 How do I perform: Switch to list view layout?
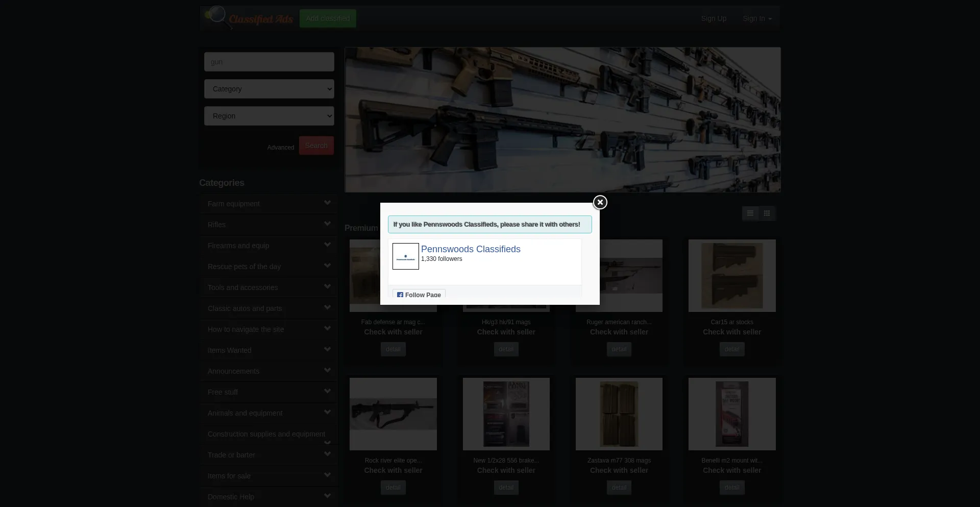coord(750,213)
